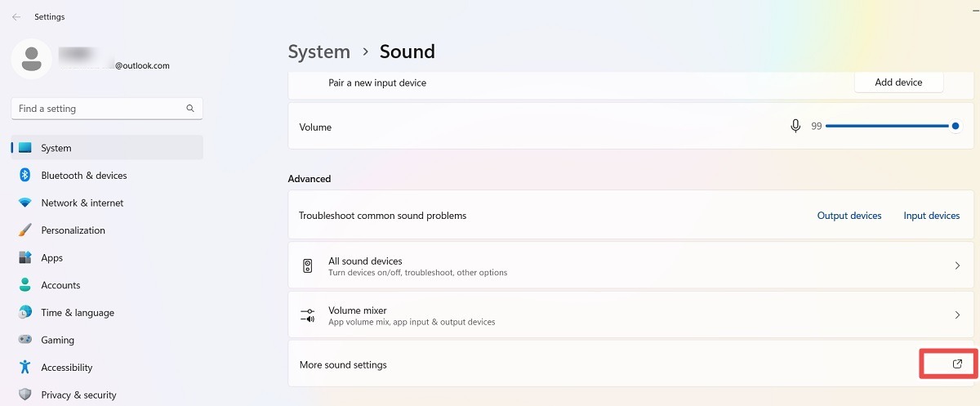Focus the Find a setting box
Image resolution: width=980 pixels, height=406 pixels.
[x=107, y=108]
